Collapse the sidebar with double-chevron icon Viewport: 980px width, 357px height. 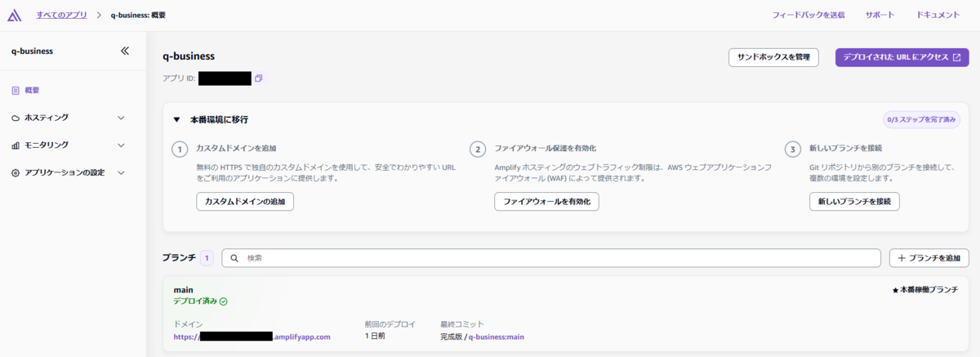(125, 51)
